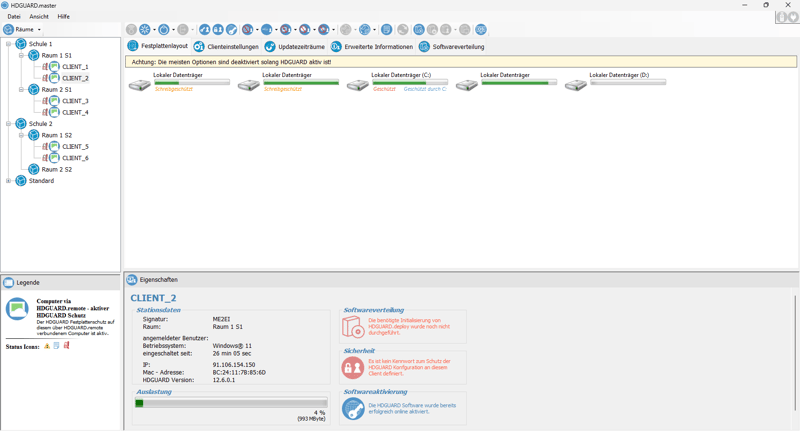This screenshot has height=431, width=800.
Task: Switch to the Festplattenlayout tab
Action: [158, 46]
